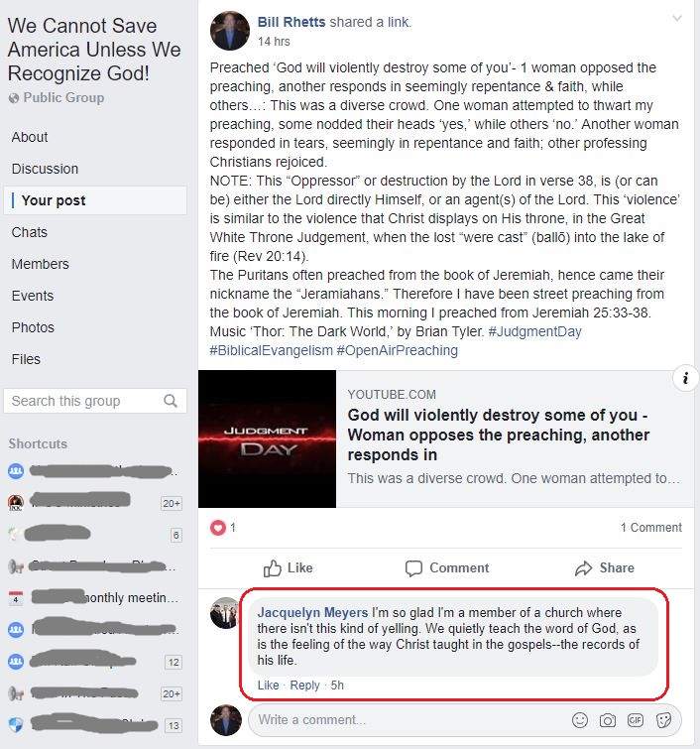Open the GIF picker in comment box
This screenshot has width=700, height=749.
(636, 720)
